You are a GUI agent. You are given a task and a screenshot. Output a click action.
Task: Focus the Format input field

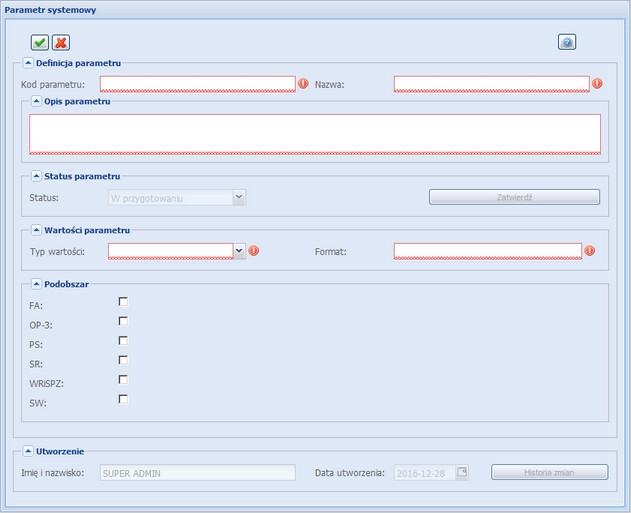[x=488, y=251]
